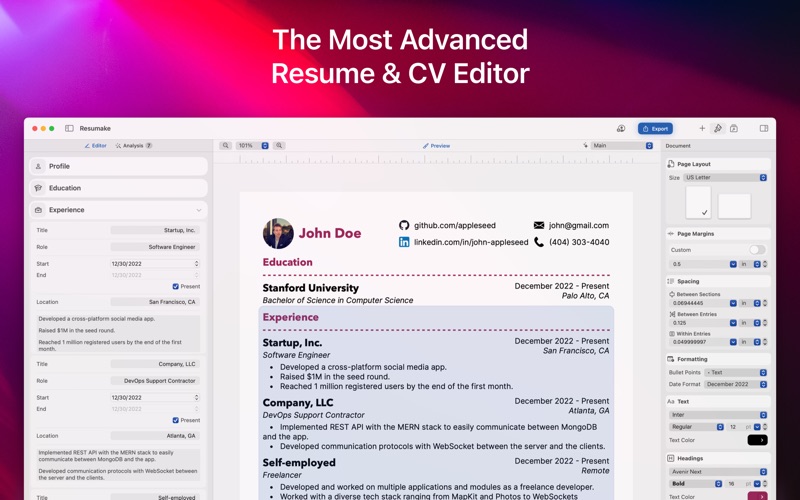Open the Bold heading weight dropdown
The image size is (800, 500).
(x=695, y=484)
